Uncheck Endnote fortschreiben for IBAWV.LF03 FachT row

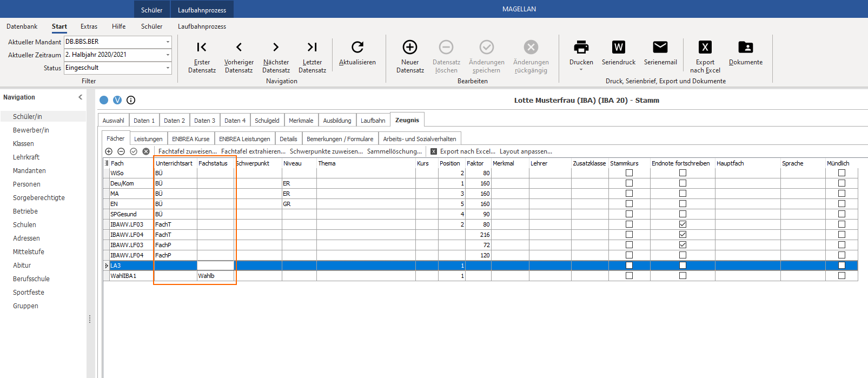pos(683,224)
